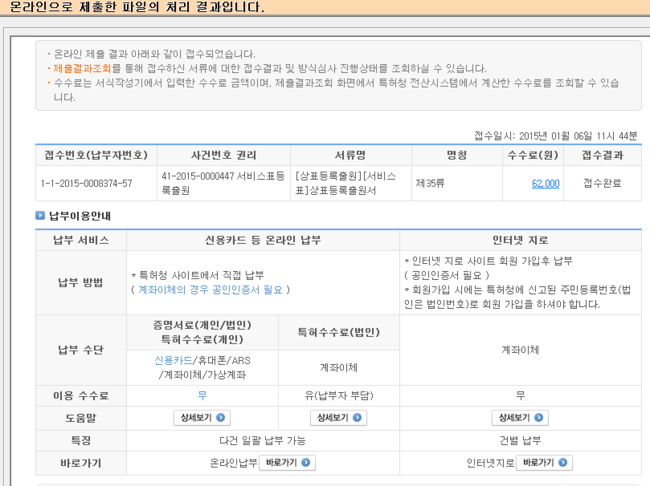The width and height of the screenshot is (650, 486).
Task: Click the 62,000 fee amount link
Action: [x=545, y=183]
